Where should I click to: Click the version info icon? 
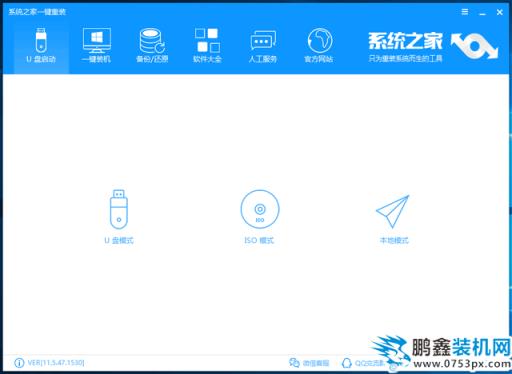(19, 363)
